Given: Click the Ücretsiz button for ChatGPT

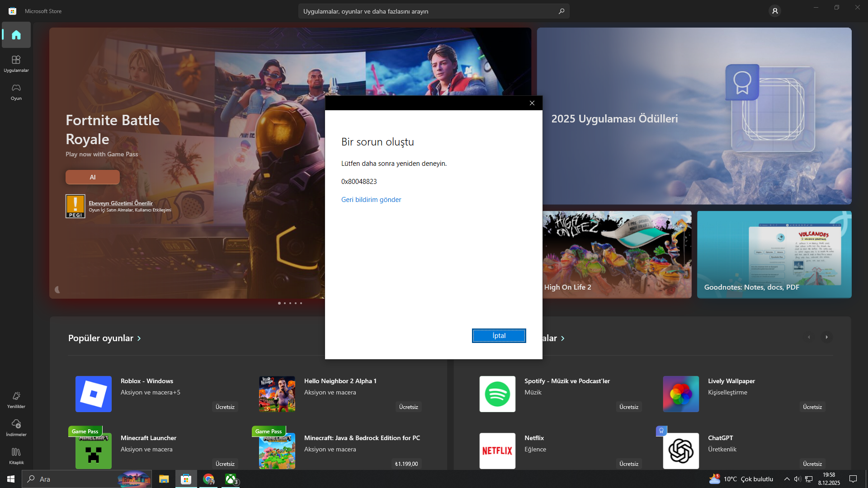Looking at the screenshot, I should [x=812, y=464].
